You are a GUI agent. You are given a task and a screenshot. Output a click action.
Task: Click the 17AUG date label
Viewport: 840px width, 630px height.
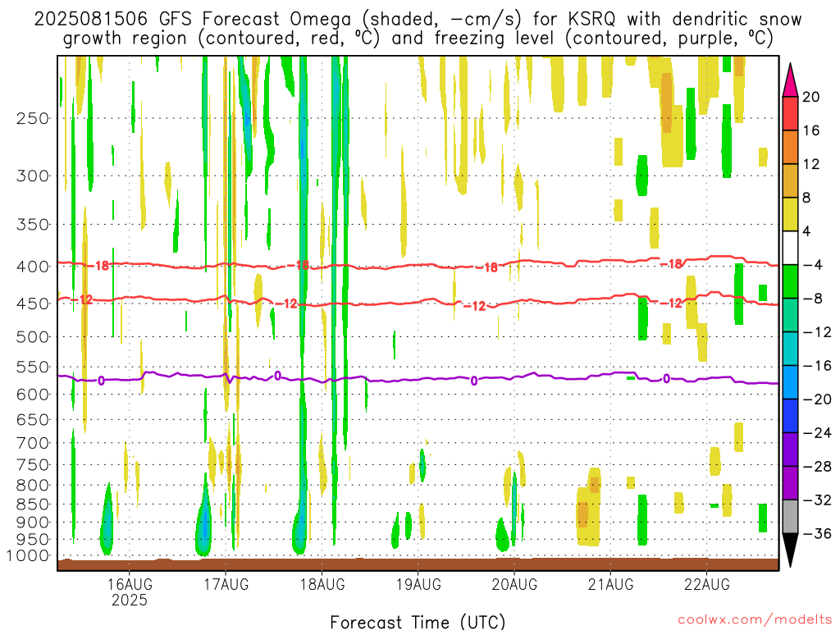(x=226, y=584)
